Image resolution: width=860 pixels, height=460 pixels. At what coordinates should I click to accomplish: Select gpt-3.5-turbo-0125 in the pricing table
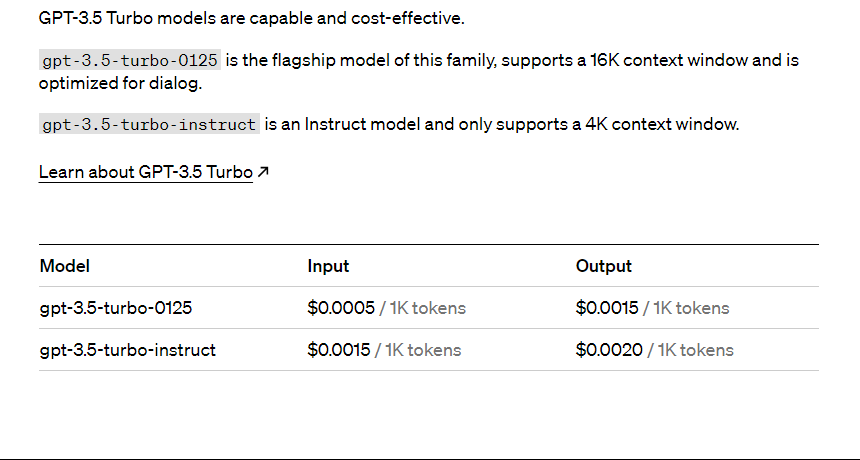(x=116, y=308)
